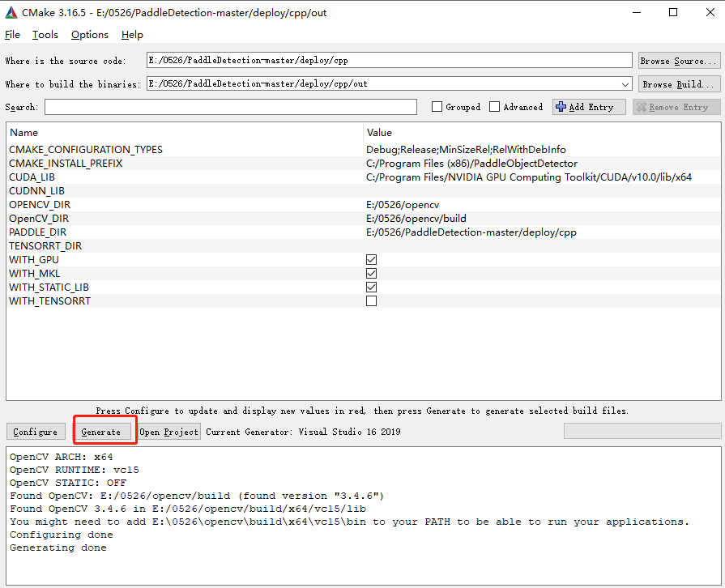Enable the Advanced checkbox
Image resolution: width=725 pixels, height=588 pixels.
tap(494, 107)
